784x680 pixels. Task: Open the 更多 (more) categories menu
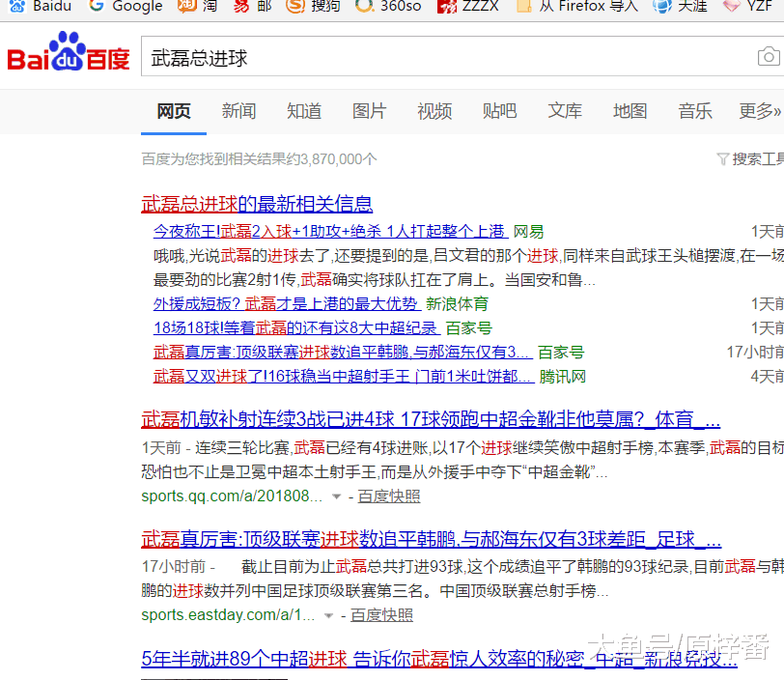(x=759, y=112)
